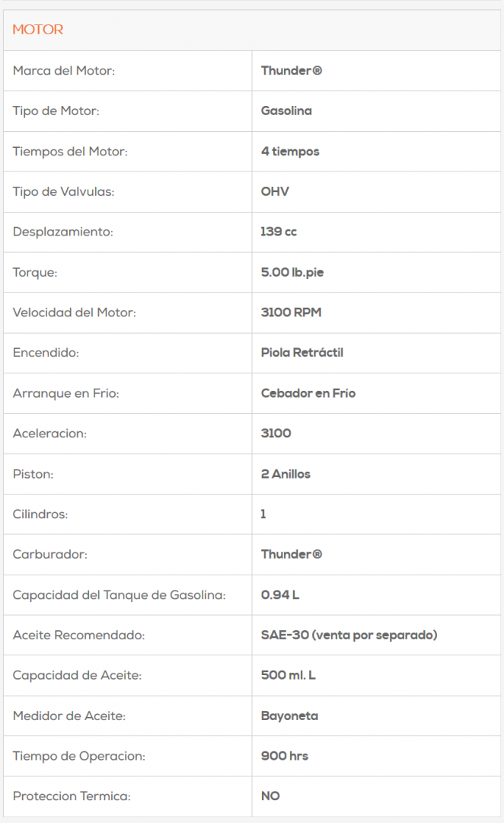This screenshot has width=504, height=823.
Task: Click the 'Piola Retráctil' value
Action: (x=302, y=353)
